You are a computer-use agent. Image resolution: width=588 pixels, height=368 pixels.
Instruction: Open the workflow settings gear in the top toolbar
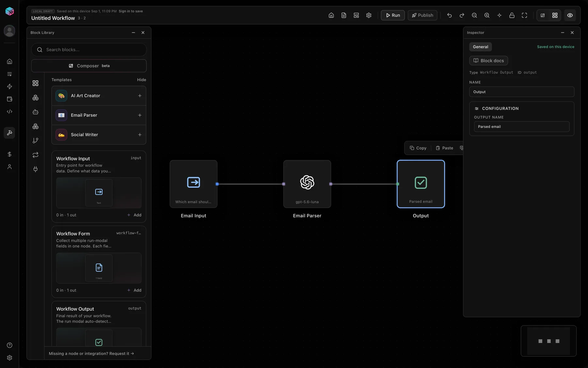[369, 15]
